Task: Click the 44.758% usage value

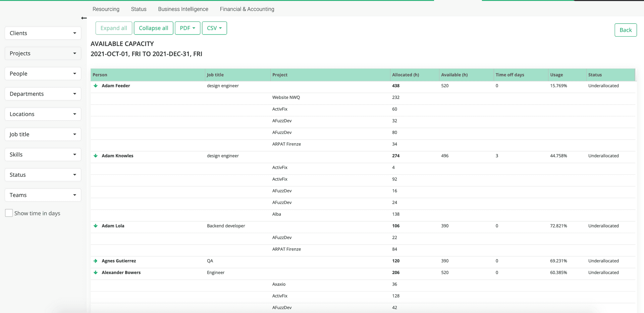Action: (x=558, y=156)
